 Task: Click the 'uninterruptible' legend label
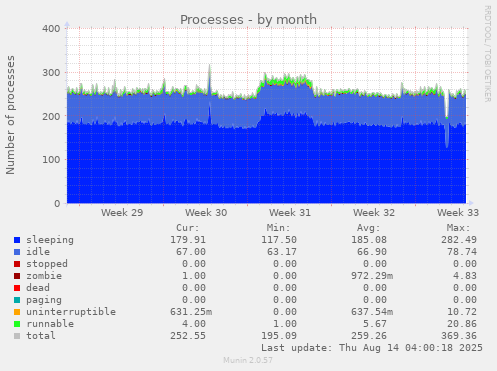click(71, 312)
